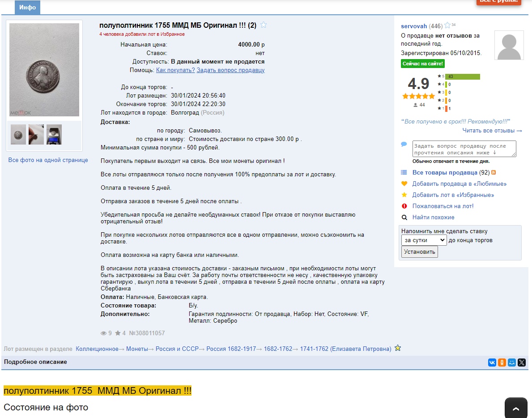This screenshot has width=532, height=418.
Task: Select the third coin photo thumbnail
Action: 54,134
